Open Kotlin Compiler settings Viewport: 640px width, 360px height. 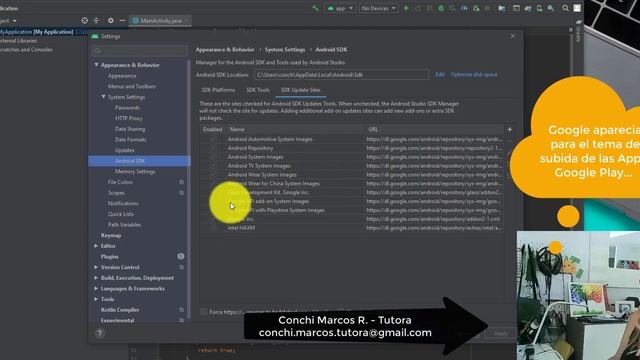coord(120,309)
